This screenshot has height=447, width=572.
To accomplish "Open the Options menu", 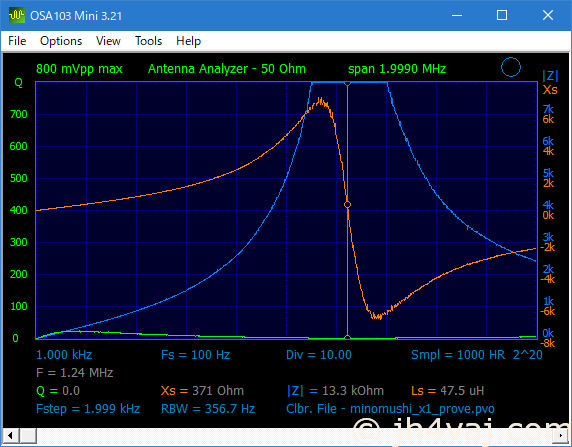I will click(x=61, y=41).
